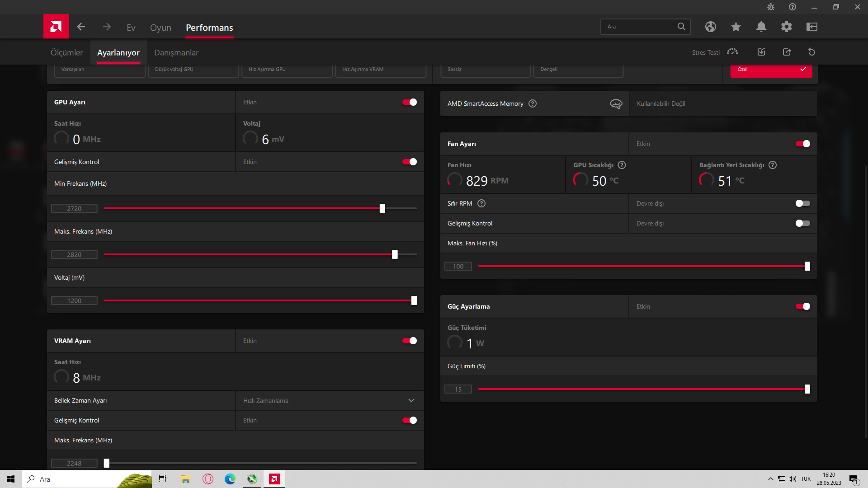The width and height of the screenshot is (868, 488).
Task: Click VRAM Maks. Frekans slider handle
Action: [x=107, y=463]
